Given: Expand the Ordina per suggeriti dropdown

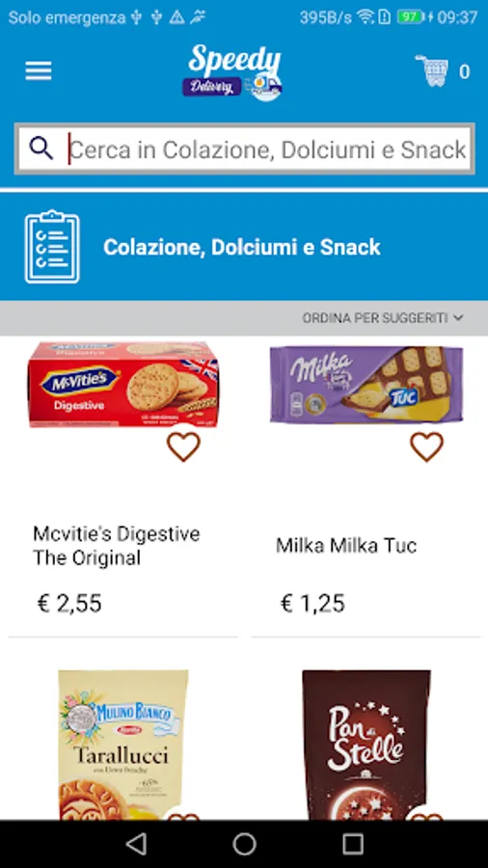Looking at the screenshot, I should (382, 317).
